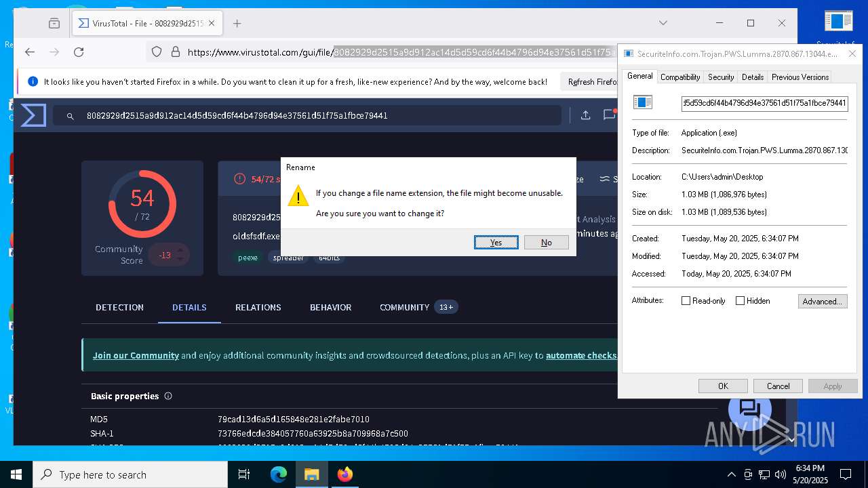Image resolution: width=868 pixels, height=488 pixels.
Task: Click the tracking protection shield icon
Action: click(x=157, y=52)
